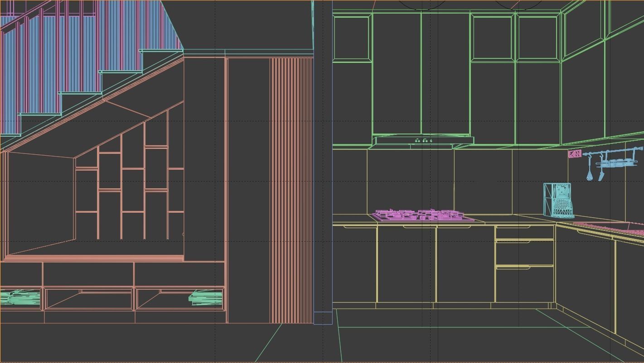The height and width of the screenshot is (363, 644).
Task: Select the blue pillar between stairs and kitchen
Action: pyautogui.click(x=323, y=162)
